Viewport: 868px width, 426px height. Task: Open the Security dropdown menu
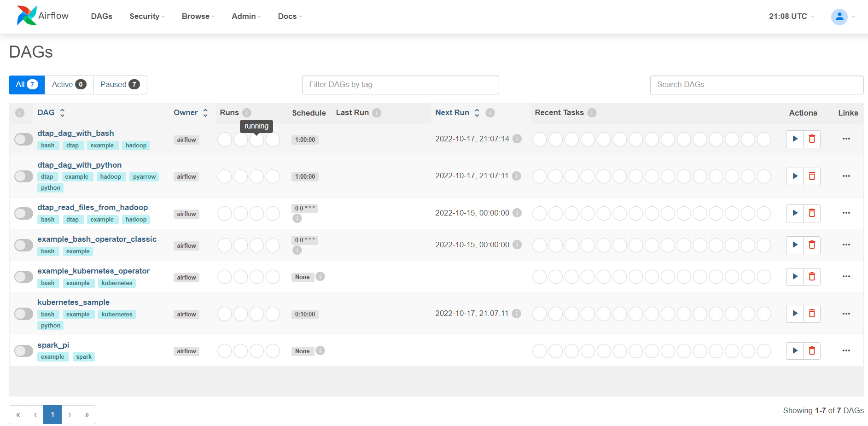pyautogui.click(x=147, y=16)
